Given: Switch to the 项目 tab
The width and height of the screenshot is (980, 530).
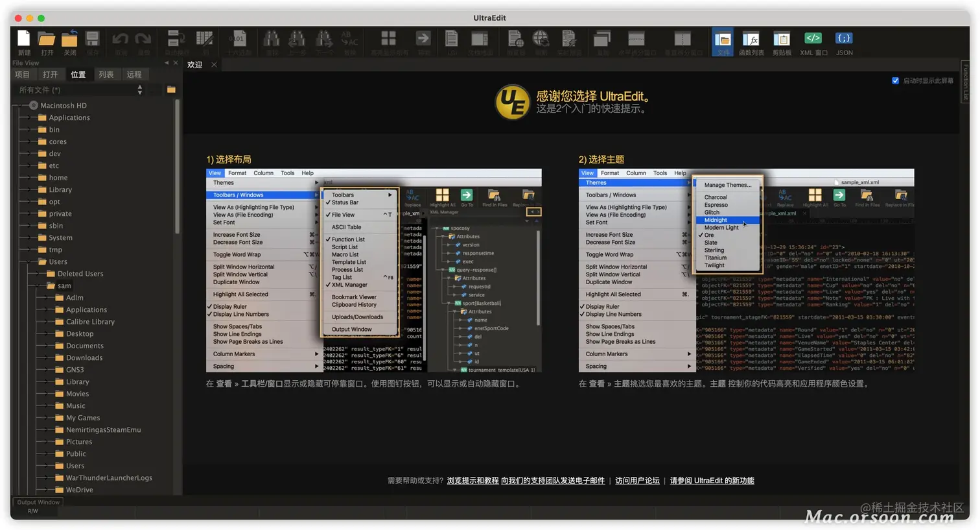Looking at the screenshot, I should point(23,75).
